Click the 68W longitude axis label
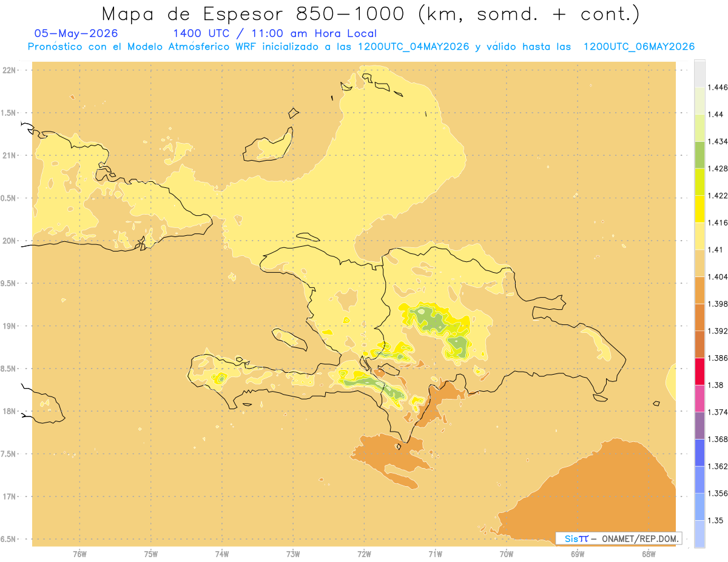Image resolution: width=728 pixels, height=562 pixels. click(x=649, y=554)
